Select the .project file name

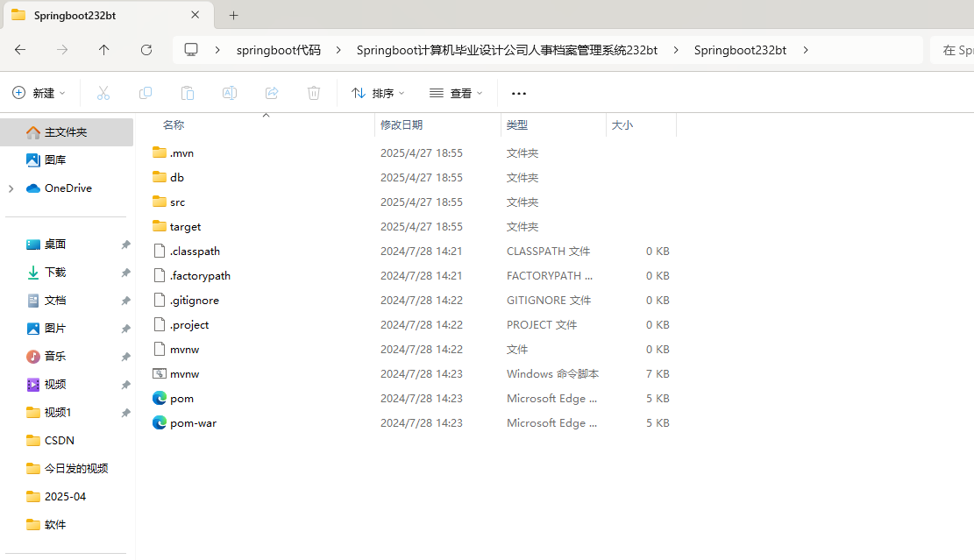pyautogui.click(x=189, y=325)
